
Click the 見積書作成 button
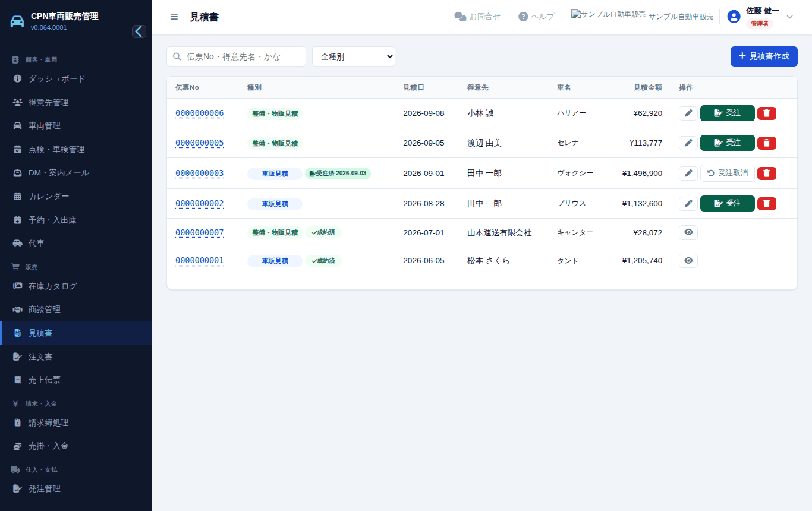(x=764, y=56)
